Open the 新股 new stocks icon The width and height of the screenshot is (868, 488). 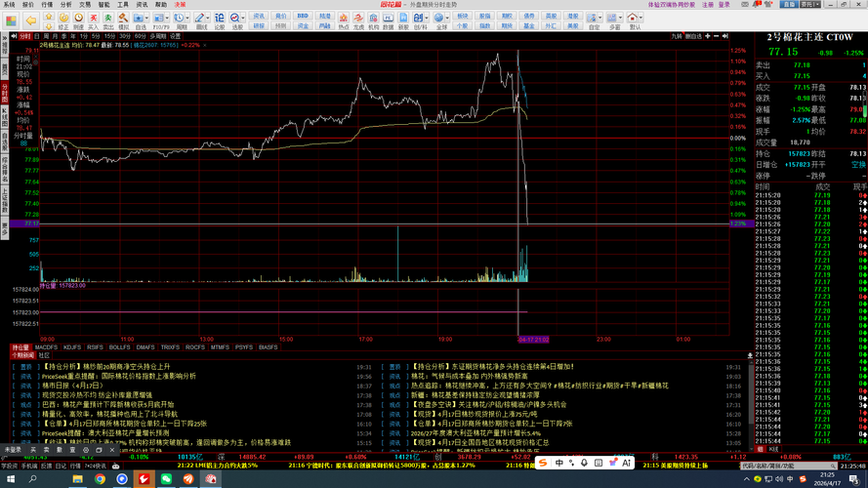pos(403,18)
